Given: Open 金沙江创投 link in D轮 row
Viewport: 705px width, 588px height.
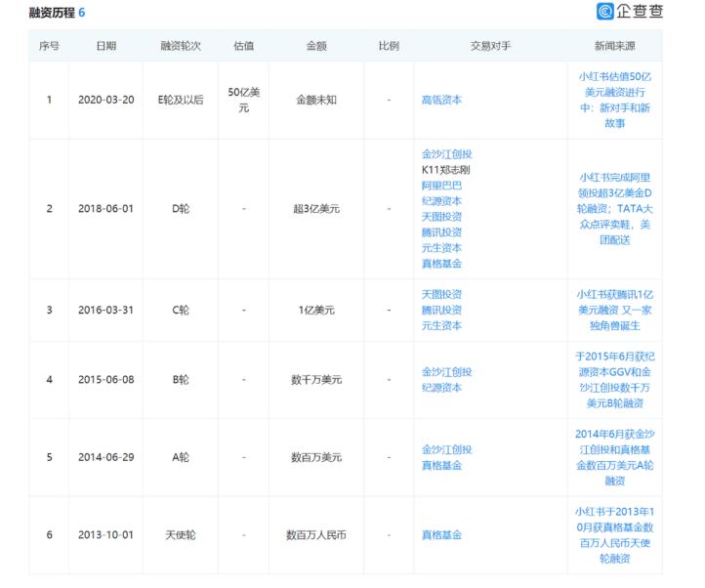Looking at the screenshot, I should (x=446, y=154).
